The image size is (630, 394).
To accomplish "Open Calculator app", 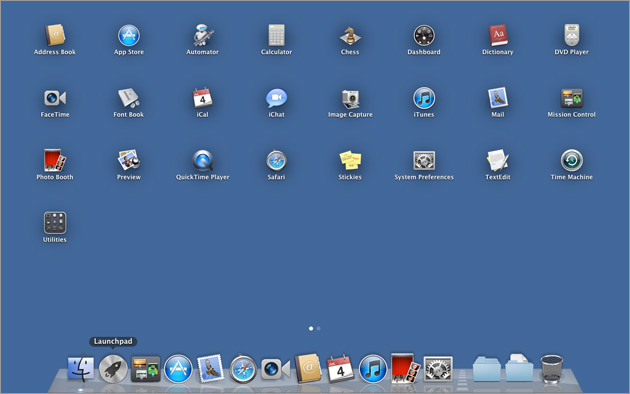I will tap(276, 35).
